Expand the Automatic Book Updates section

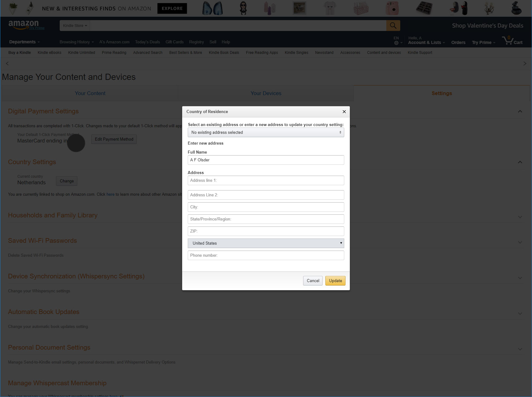[x=520, y=314]
